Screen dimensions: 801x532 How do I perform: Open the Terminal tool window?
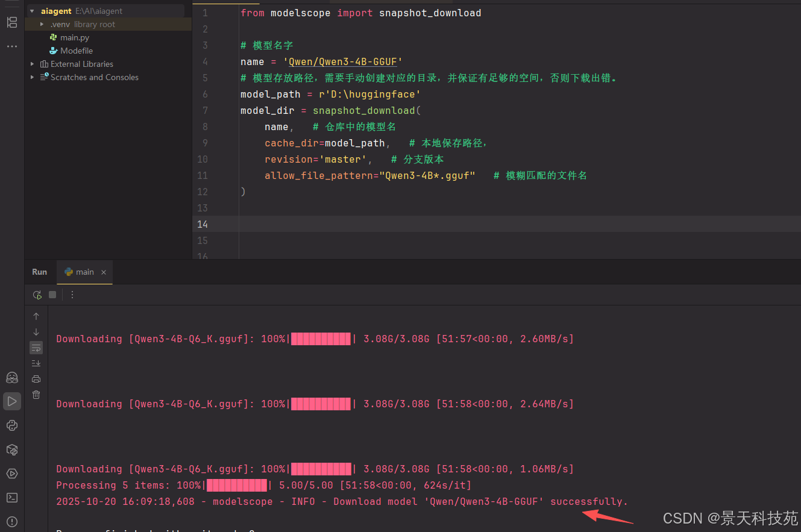click(x=12, y=498)
